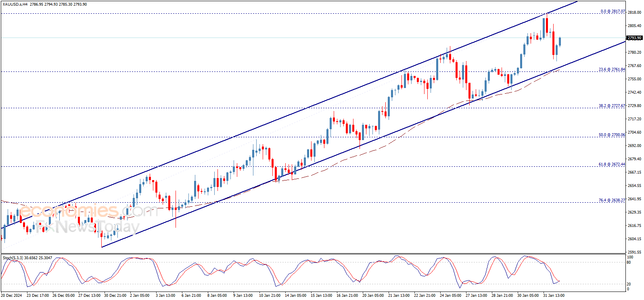Select the 2591.55 price axis label
Screen dimensions: 644x300
coord(634,252)
